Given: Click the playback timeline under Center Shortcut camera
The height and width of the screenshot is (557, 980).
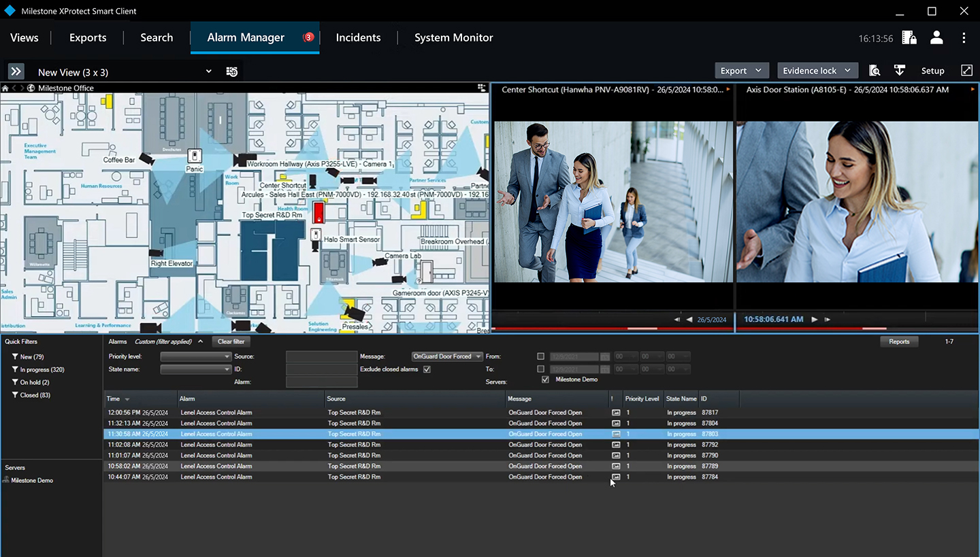Looking at the screenshot, I should point(612,329).
